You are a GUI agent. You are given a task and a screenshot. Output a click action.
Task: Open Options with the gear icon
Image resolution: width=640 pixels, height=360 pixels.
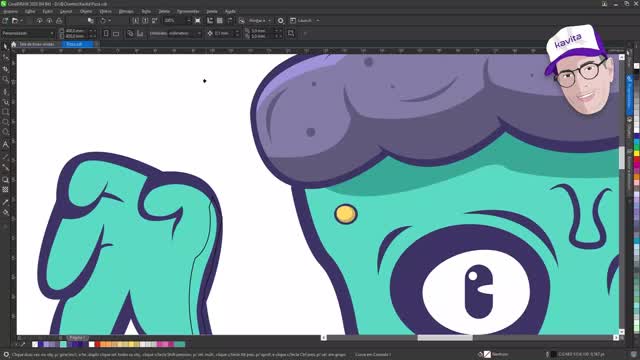tap(280, 20)
